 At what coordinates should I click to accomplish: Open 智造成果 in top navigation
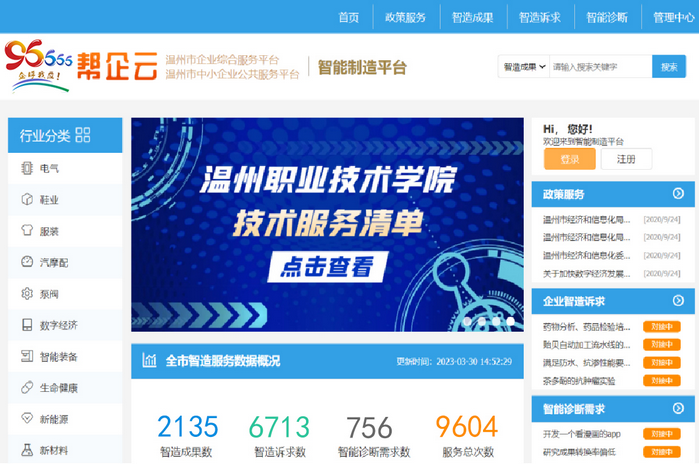(473, 17)
